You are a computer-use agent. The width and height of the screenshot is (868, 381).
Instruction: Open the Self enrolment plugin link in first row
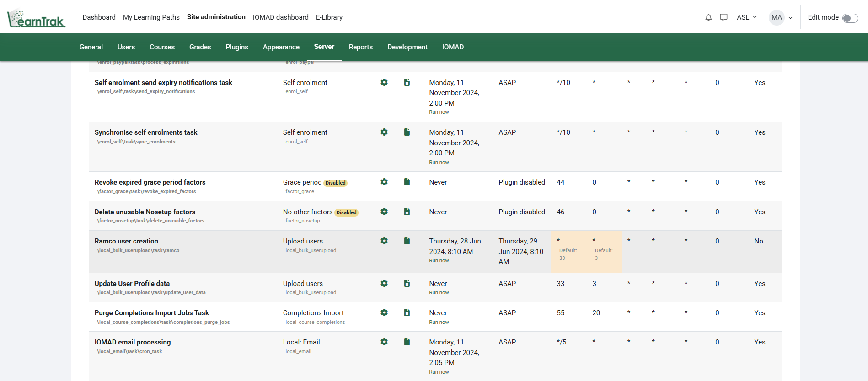coord(305,82)
